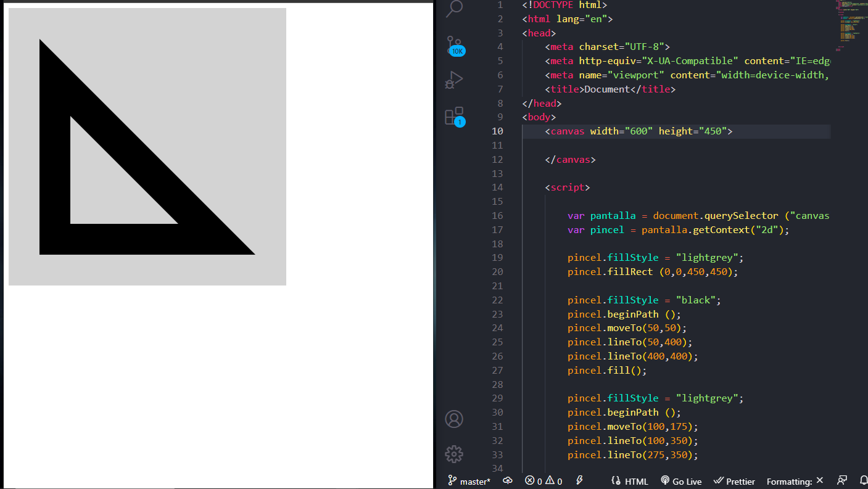This screenshot has width=868, height=489.
Task: Click the </canvas> closing tag line
Action: point(570,160)
